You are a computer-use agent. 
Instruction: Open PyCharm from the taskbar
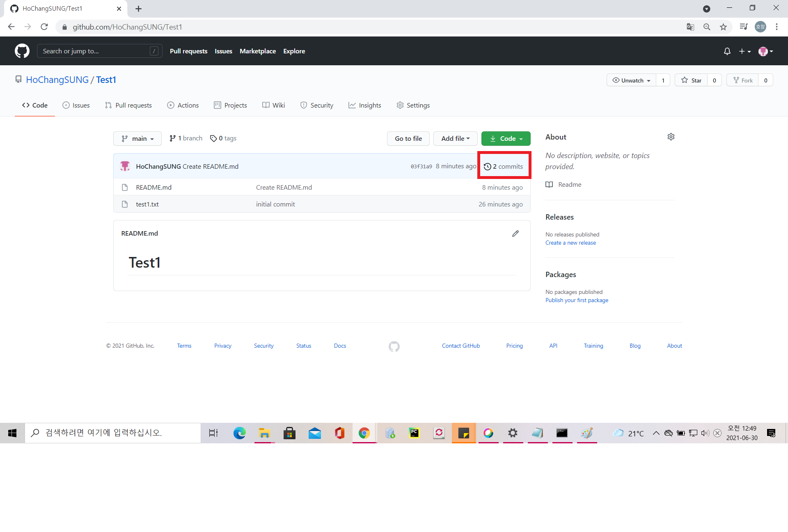pyautogui.click(x=414, y=433)
